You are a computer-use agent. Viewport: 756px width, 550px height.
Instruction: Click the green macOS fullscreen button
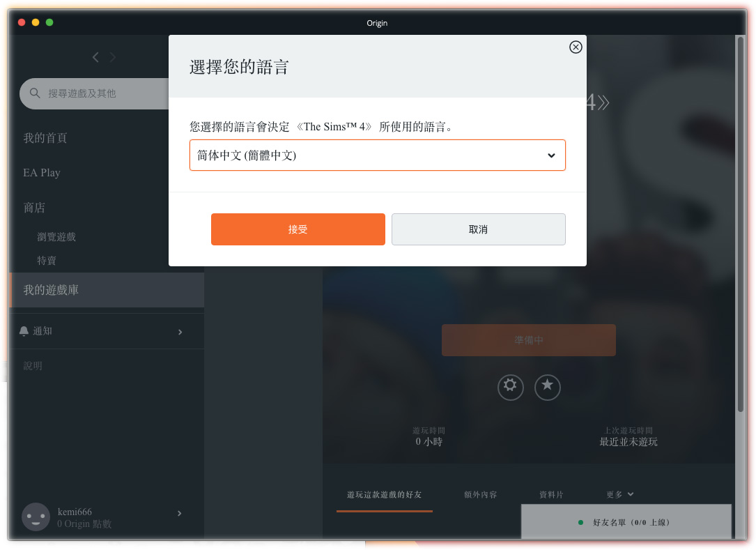49,22
